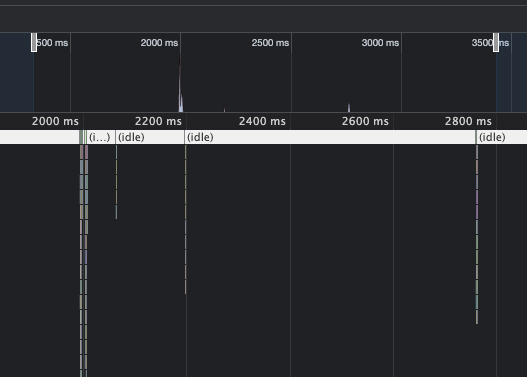Screen dimensions: 527x377
Task: Click the 2400 ms flame chart ruler label
Action: click(262, 121)
